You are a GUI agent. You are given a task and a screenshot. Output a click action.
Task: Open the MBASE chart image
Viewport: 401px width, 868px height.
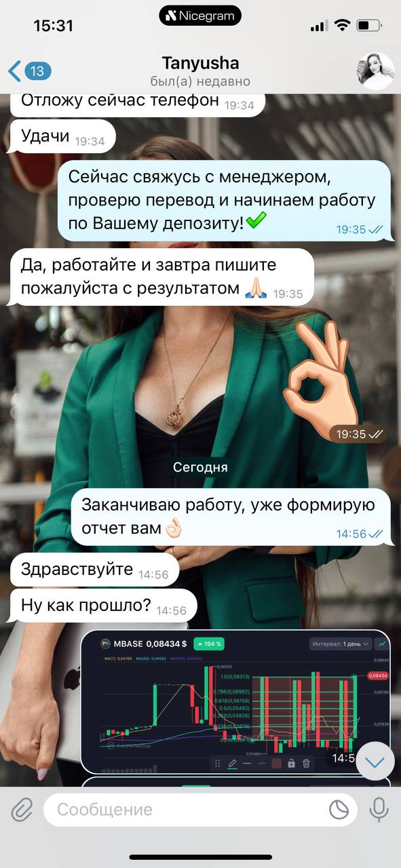[x=237, y=703]
